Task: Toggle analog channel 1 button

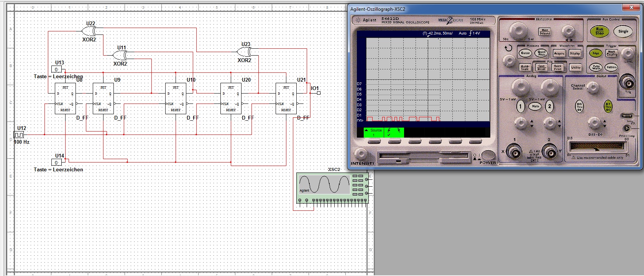Action: click(520, 106)
